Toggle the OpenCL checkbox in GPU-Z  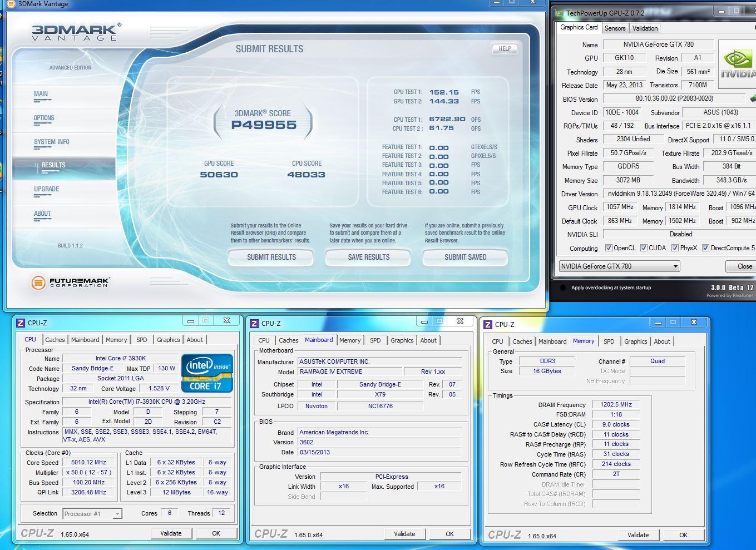[609, 248]
